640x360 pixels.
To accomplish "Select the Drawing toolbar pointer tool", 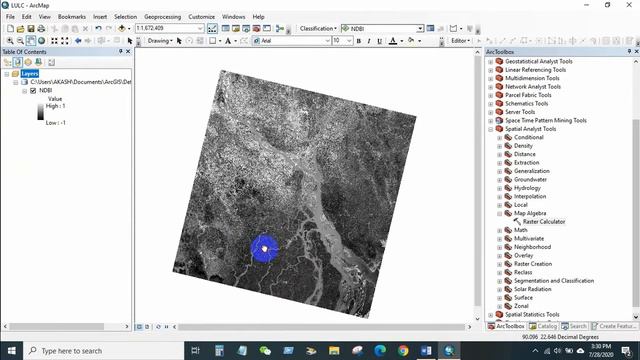I will (179, 41).
